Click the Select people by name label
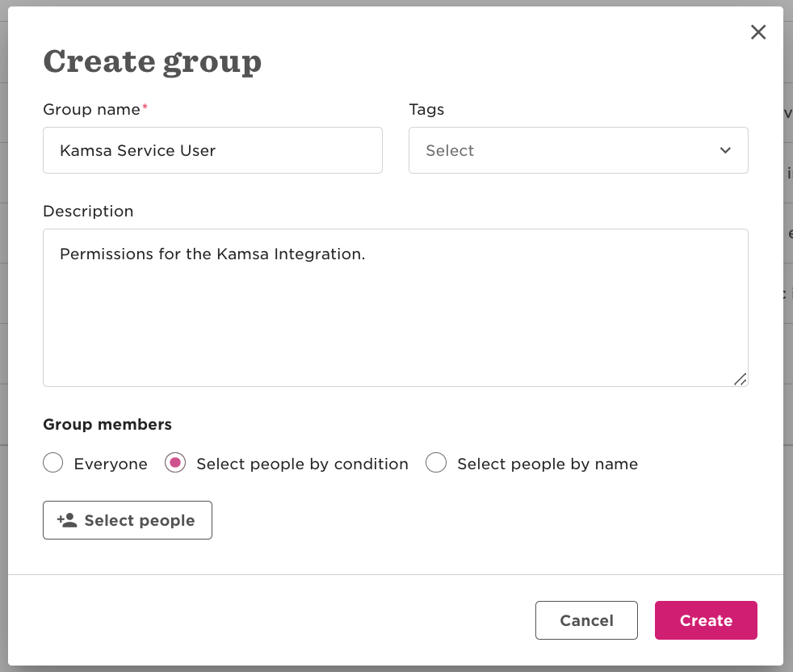 (x=548, y=464)
